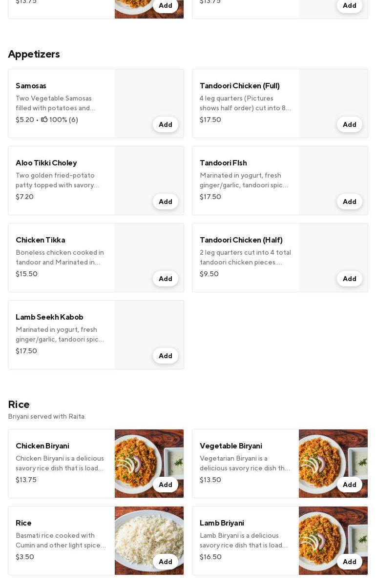Select the Lamb Seekh Kabob item name

tap(49, 317)
